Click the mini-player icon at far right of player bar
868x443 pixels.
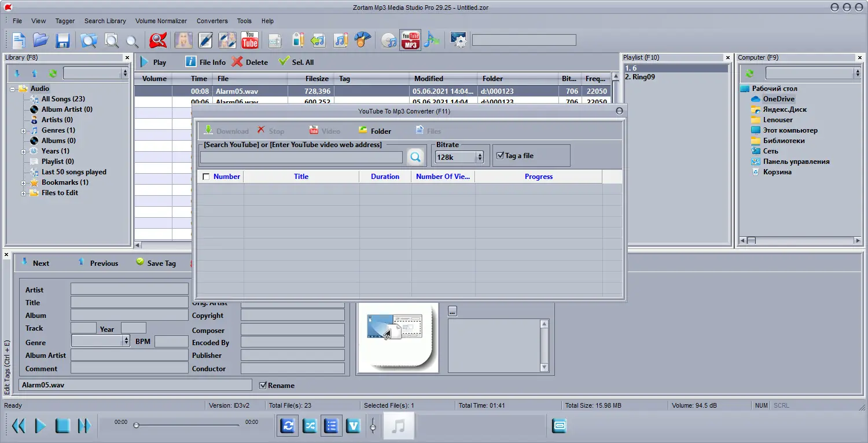tap(559, 426)
